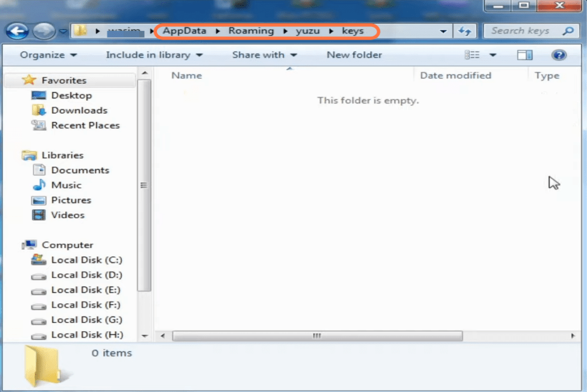Click the horizontal scrollbar thumb

coord(317,336)
